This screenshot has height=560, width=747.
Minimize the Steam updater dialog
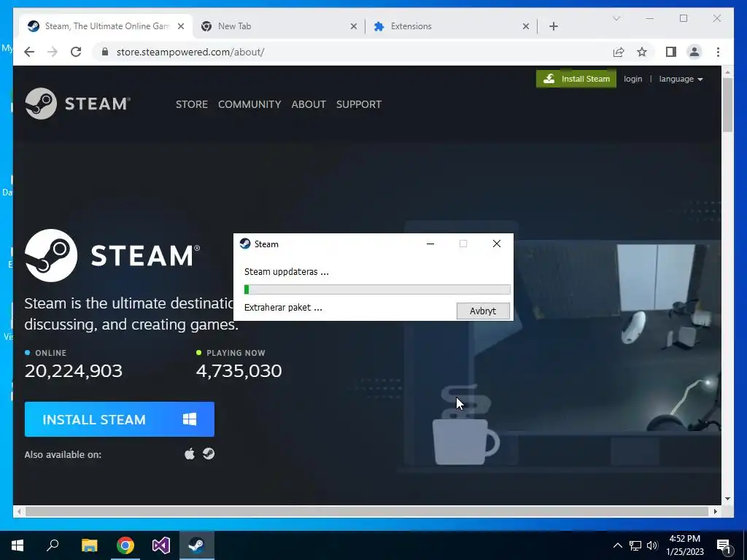430,244
